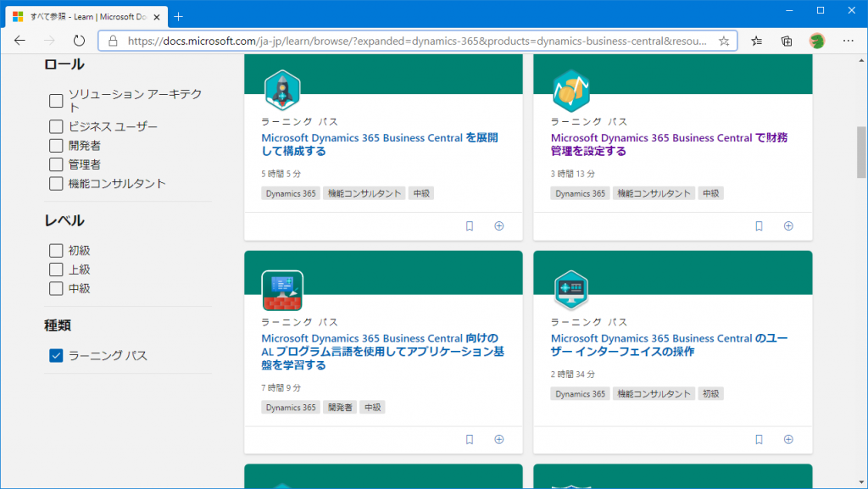This screenshot has width=868, height=489.
Task: Click the padlock site info icon
Action: click(x=113, y=41)
